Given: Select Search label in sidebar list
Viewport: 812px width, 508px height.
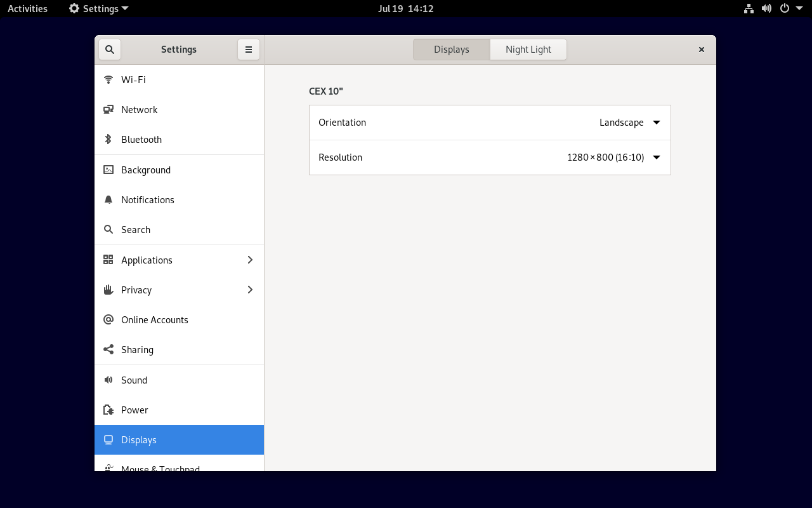Looking at the screenshot, I should pos(136,229).
